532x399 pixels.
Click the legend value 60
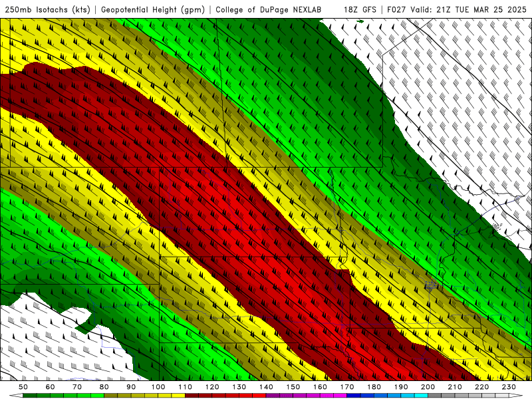pos(51,387)
